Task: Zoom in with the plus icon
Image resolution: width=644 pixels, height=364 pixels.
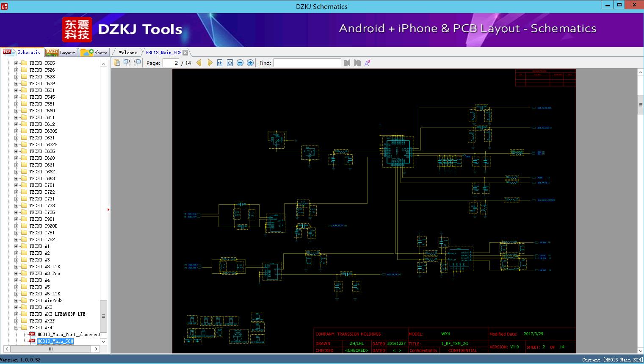Action: click(x=250, y=63)
